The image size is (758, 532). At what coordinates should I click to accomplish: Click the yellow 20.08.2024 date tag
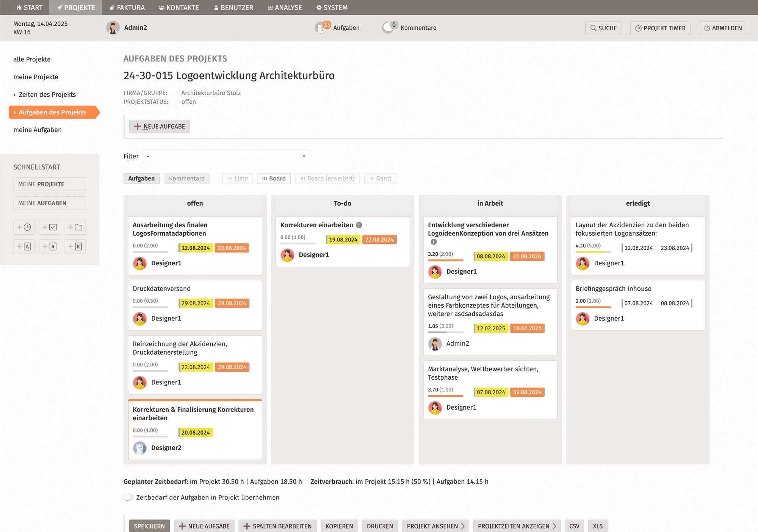[x=196, y=433]
